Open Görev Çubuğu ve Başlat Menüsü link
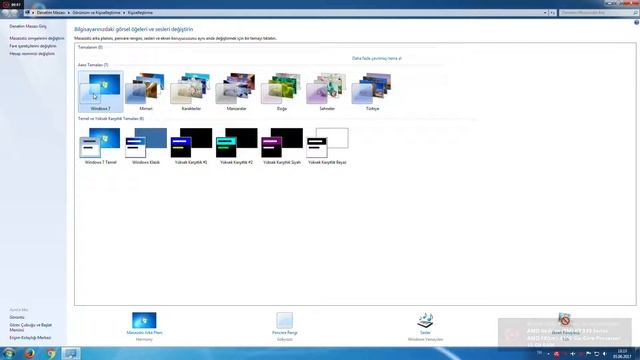 point(31,327)
